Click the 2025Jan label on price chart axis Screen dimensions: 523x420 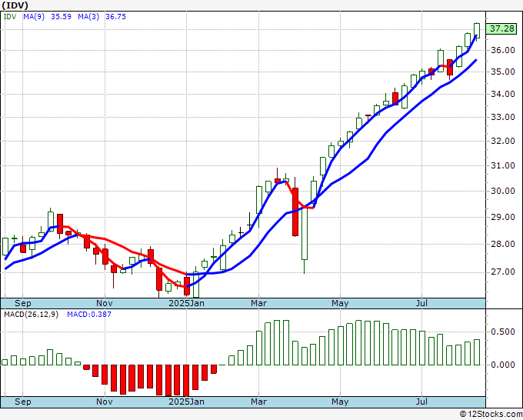point(186,303)
